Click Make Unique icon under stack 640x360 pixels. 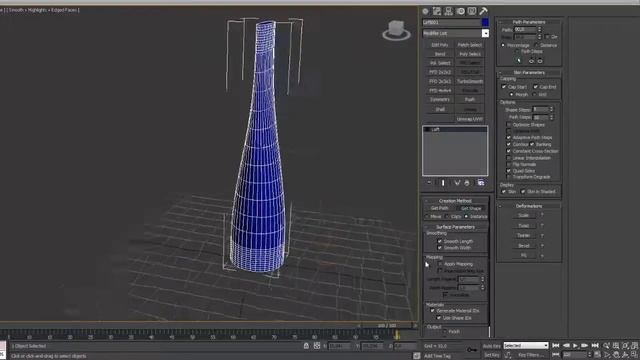pyautogui.click(x=457, y=183)
